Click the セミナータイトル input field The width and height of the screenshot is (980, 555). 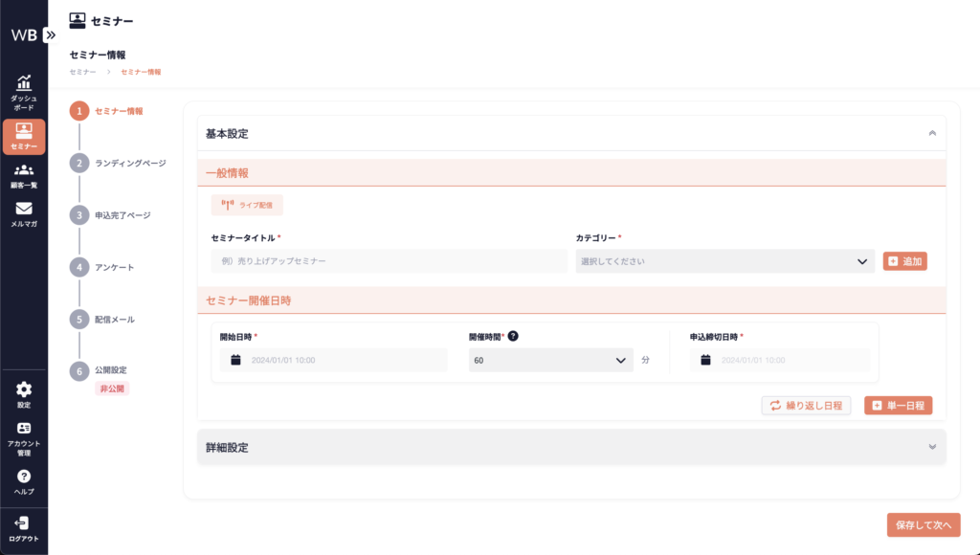click(389, 261)
